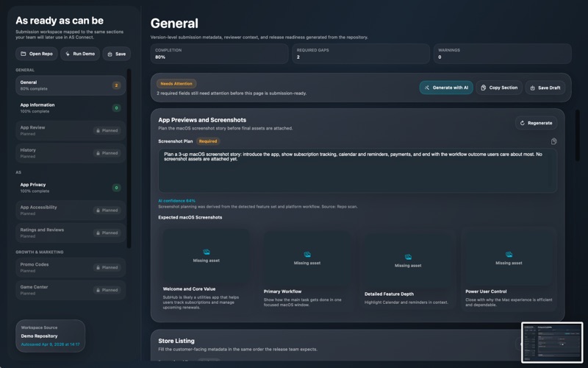Switch to the App Information section
The image size is (588, 368).
tap(71, 107)
